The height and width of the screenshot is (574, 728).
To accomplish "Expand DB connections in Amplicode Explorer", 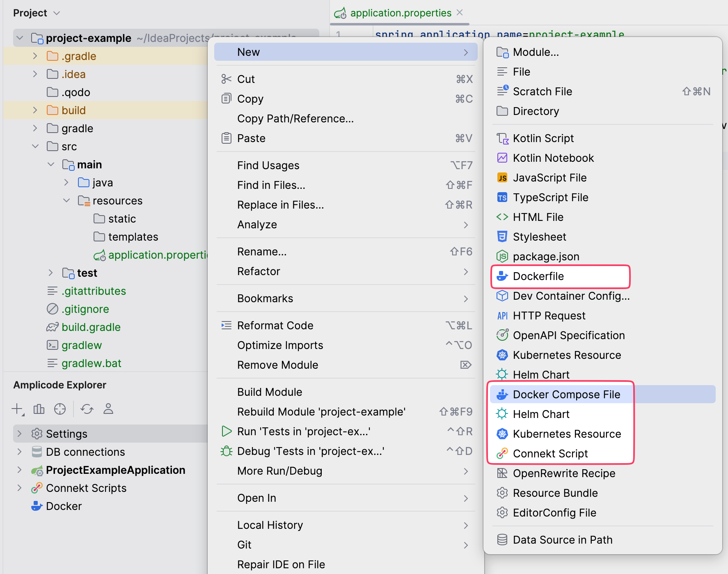I will point(19,452).
